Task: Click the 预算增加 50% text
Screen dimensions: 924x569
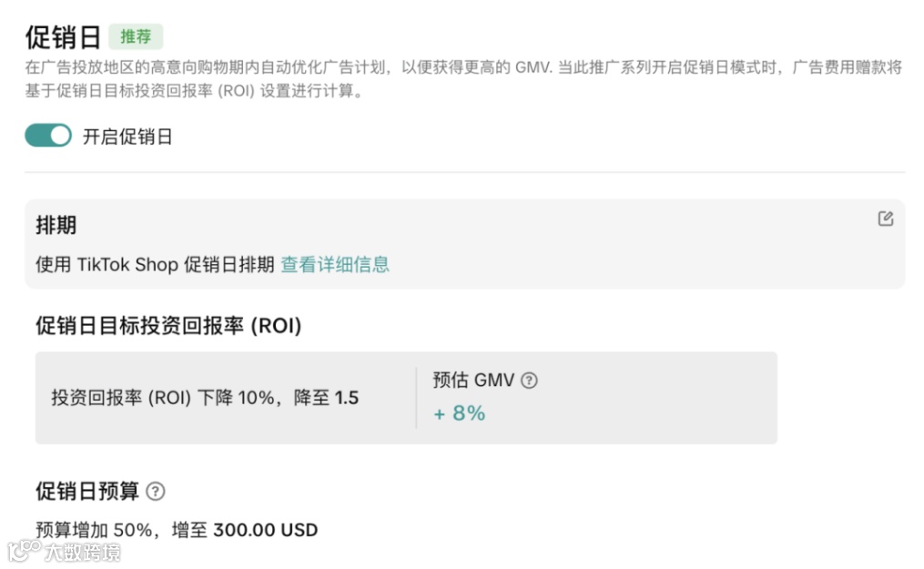Action: coord(93,530)
